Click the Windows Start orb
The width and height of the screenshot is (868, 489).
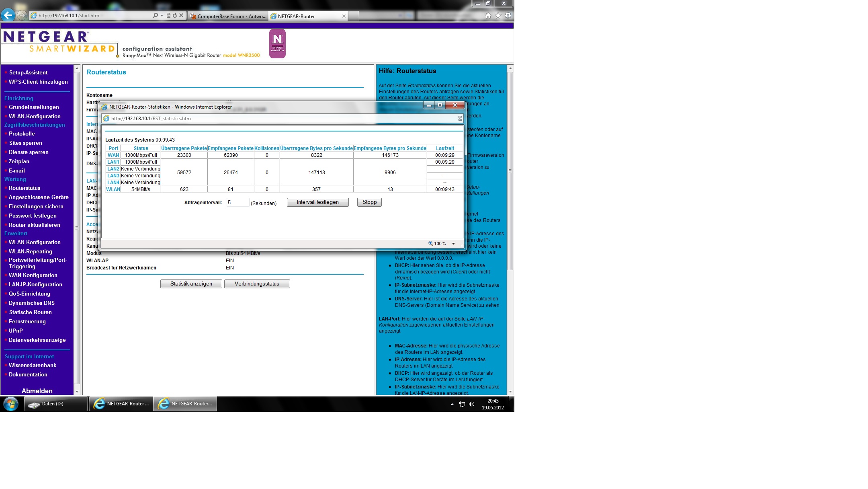pos(11,404)
